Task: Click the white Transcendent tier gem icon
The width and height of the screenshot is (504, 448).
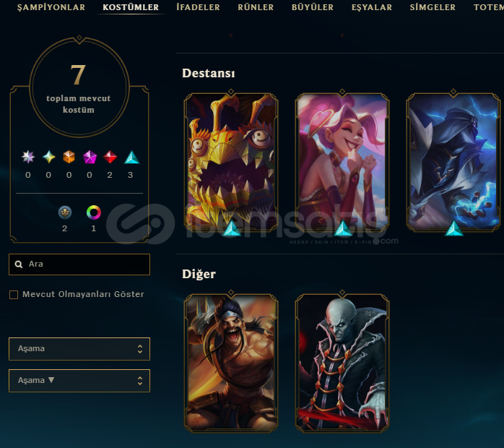Action: [28, 157]
